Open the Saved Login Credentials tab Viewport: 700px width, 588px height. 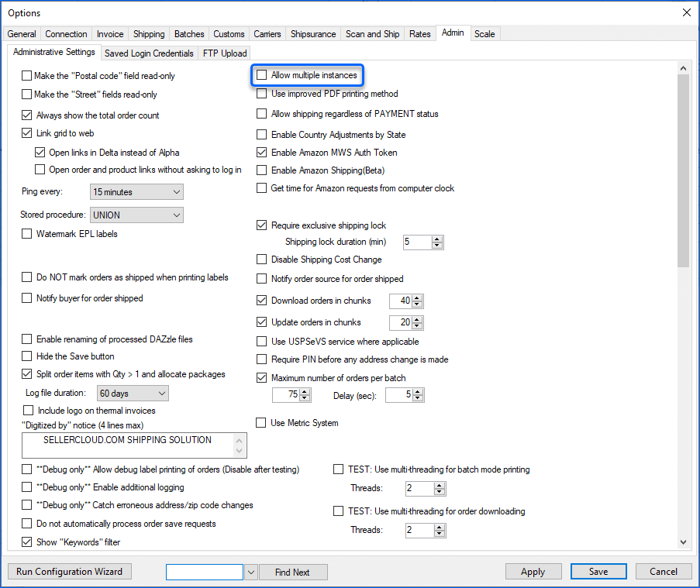point(148,53)
